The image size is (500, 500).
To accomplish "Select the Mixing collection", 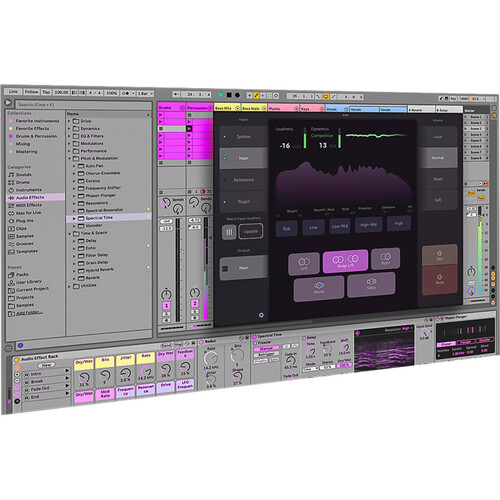I will [x=19, y=144].
